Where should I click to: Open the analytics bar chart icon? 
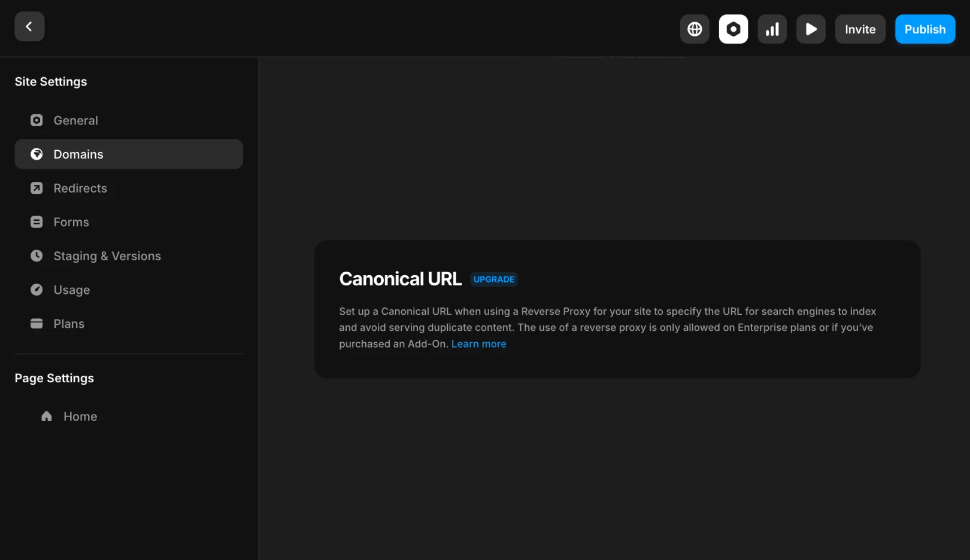772,29
